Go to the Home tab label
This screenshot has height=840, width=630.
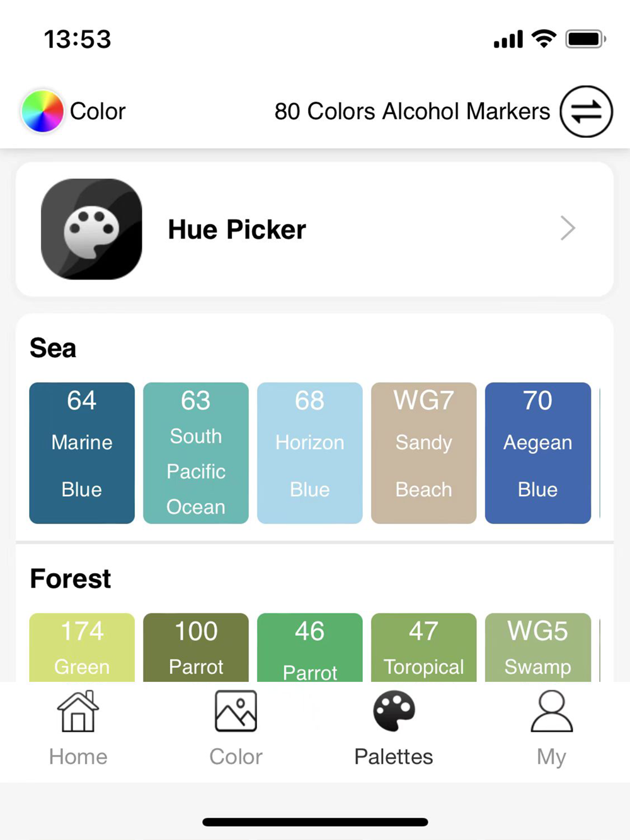pyautogui.click(x=78, y=756)
